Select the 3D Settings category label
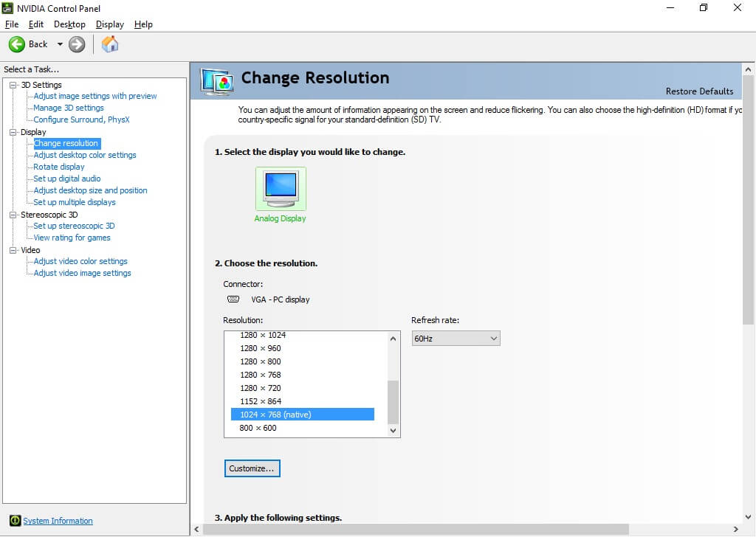Viewport: 756px width, 537px height. 41,85
